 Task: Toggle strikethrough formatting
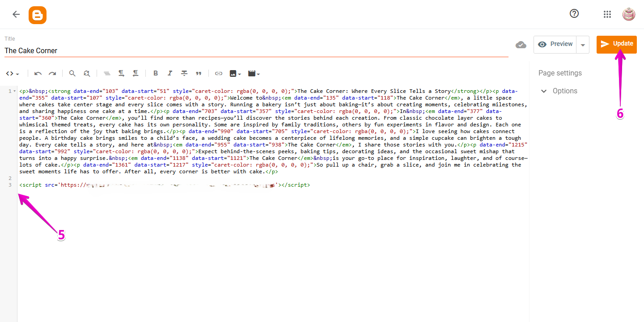pyautogui.click(x=184, y=73)
